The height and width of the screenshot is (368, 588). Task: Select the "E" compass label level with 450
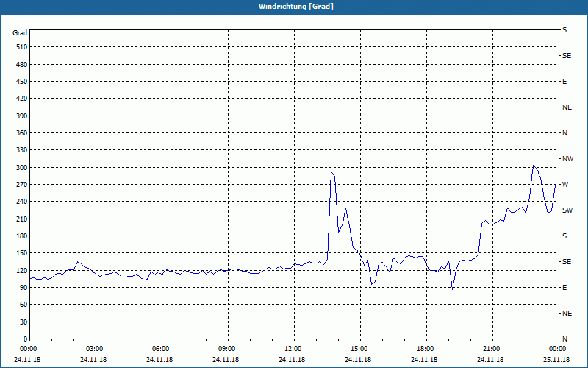[x=564, y=82]
